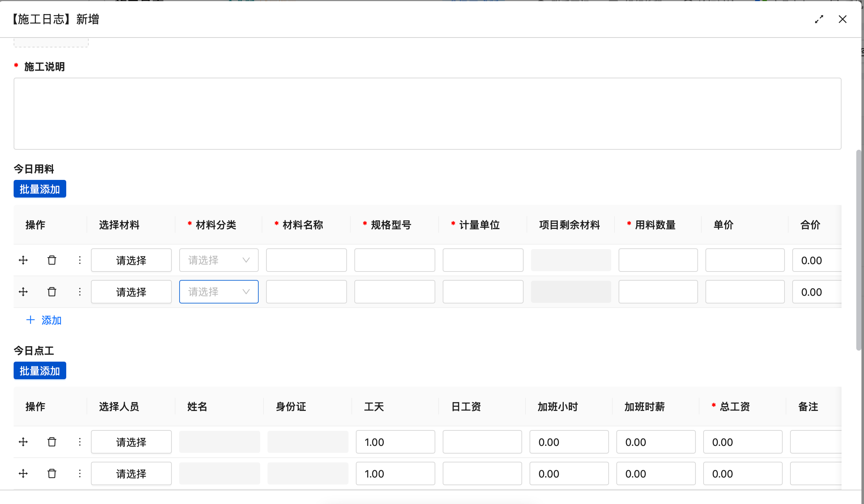This screenshot has height=504, width=864.
Task: Delete the second worker row
Action: [52, 473]
